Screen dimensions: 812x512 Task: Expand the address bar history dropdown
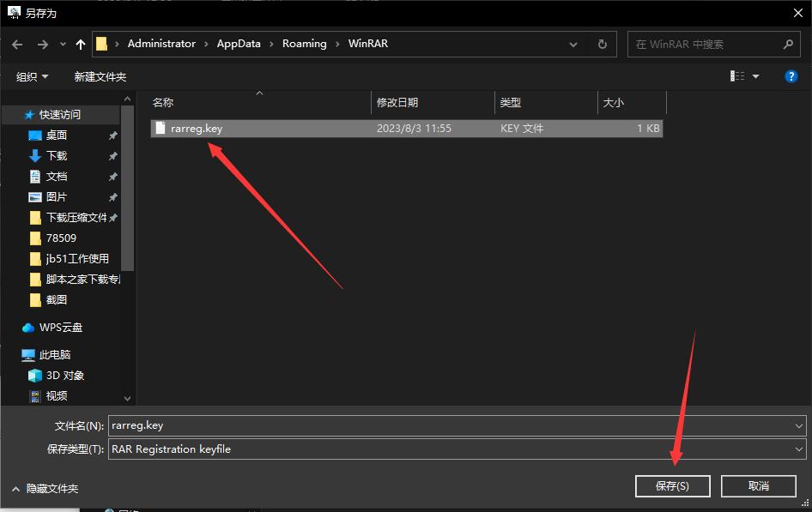click(573, 45)
